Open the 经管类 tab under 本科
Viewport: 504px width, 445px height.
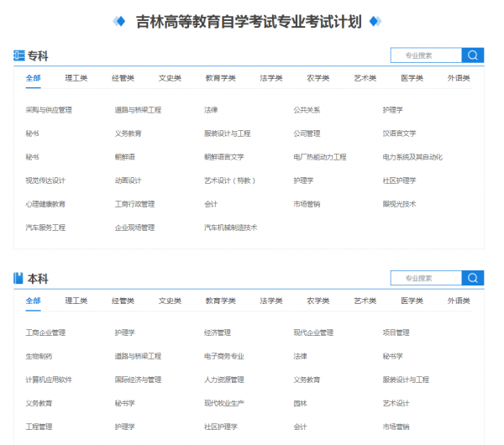[x=123, y=301]
